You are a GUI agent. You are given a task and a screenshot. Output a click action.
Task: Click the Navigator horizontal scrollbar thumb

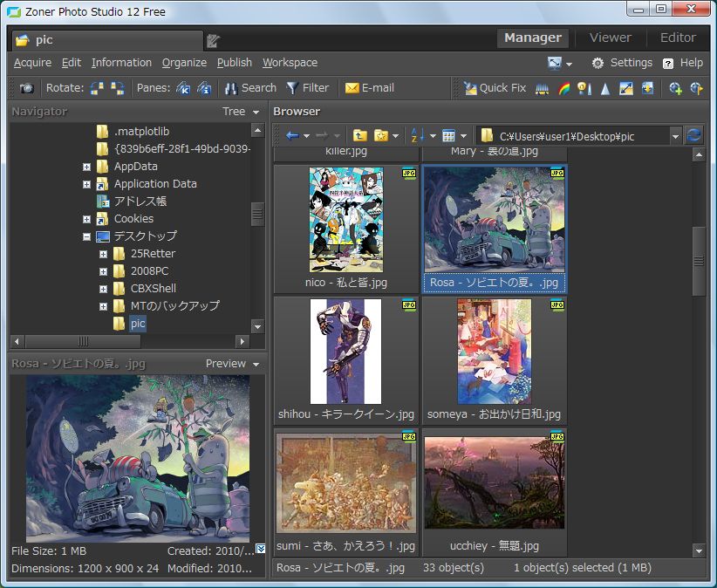tap(83, 341)
